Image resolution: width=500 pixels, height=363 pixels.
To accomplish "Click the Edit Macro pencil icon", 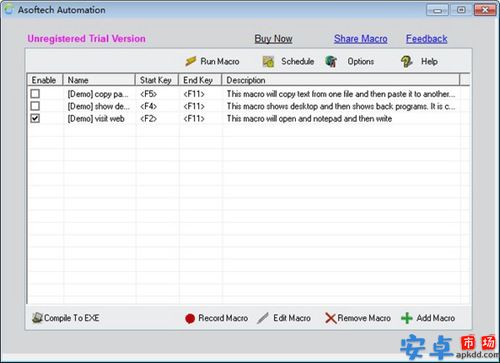I will 263,318.
